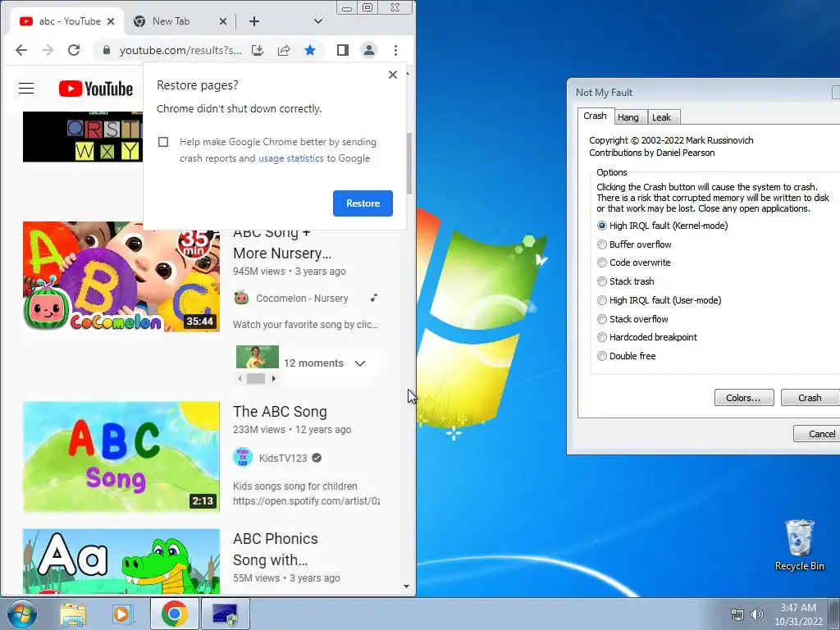Share this page icon in Chrome
This screenshot has width=840, height=630.
[284, 50]
